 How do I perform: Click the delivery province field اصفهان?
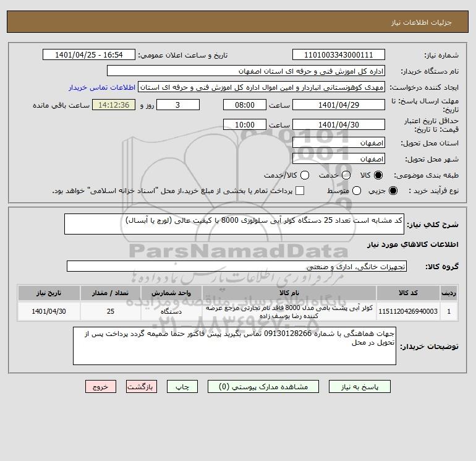339,142
